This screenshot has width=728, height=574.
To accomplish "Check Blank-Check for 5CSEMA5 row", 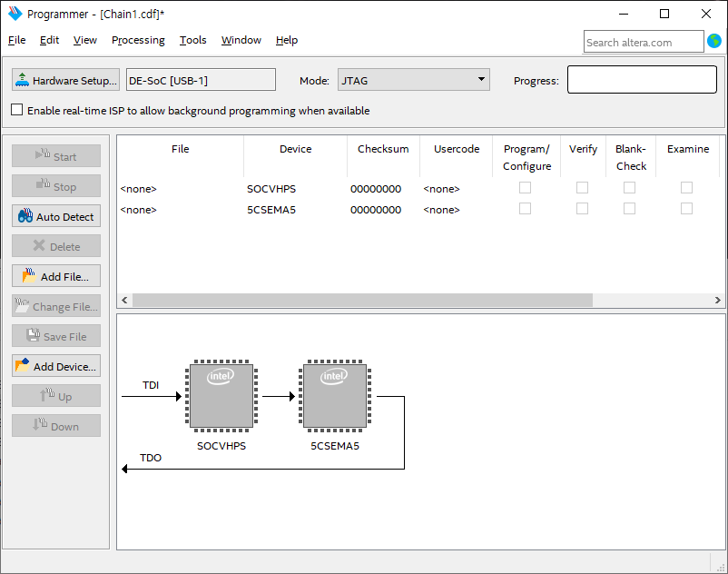I will tap(630, 209).
